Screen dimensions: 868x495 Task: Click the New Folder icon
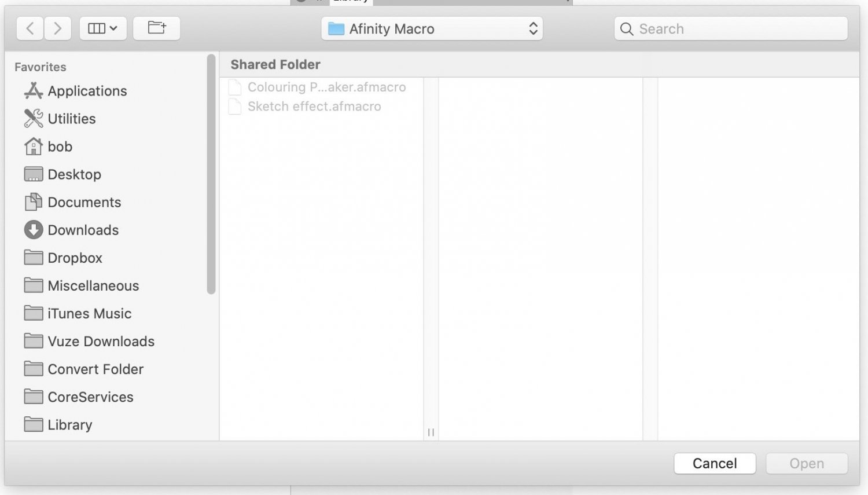156,28
